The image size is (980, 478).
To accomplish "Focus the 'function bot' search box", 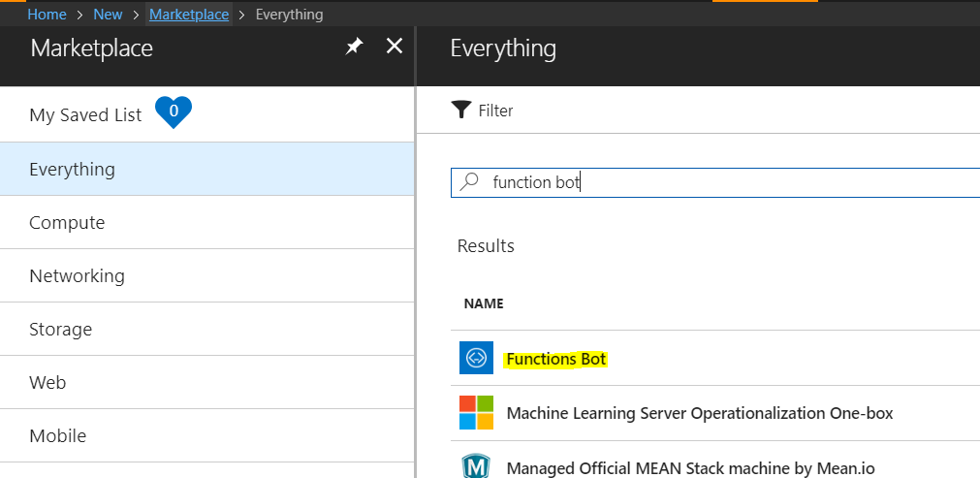I will [x=715, y=182].
